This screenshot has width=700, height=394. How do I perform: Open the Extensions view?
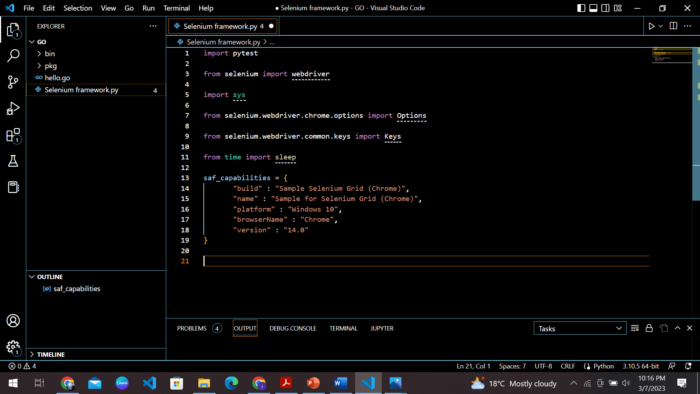(x=13, y=135)
